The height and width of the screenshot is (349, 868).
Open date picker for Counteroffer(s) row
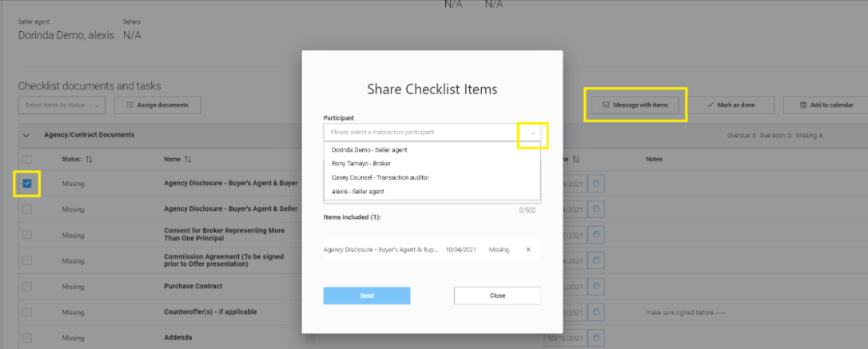click(x=597, y=311)
